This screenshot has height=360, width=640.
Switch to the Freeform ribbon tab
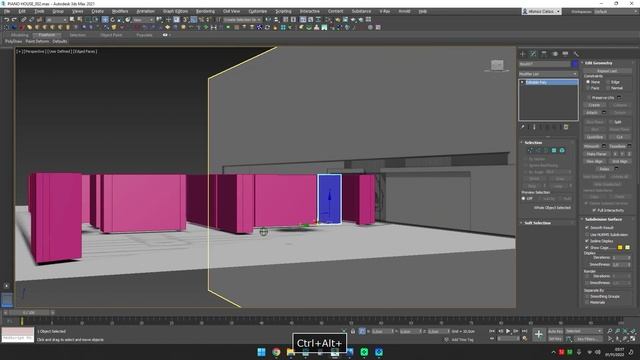(47, 35)
